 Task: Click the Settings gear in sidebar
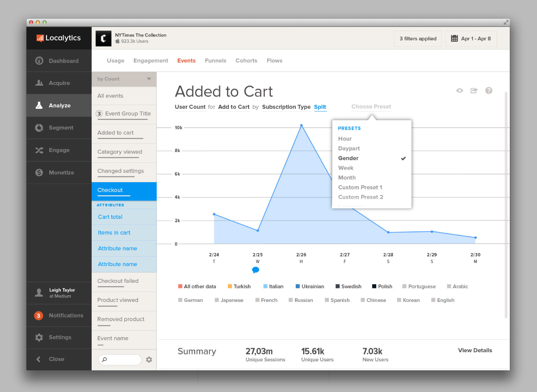(x=39, y=337)
